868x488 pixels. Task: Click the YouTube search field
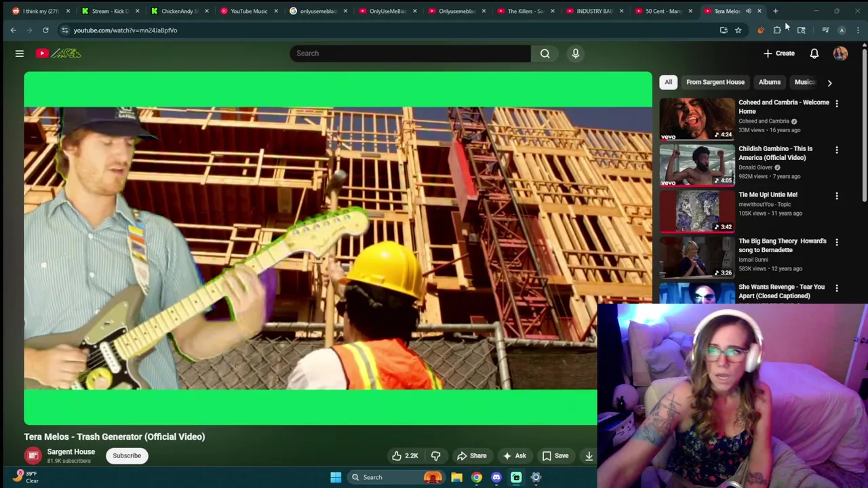410,54
